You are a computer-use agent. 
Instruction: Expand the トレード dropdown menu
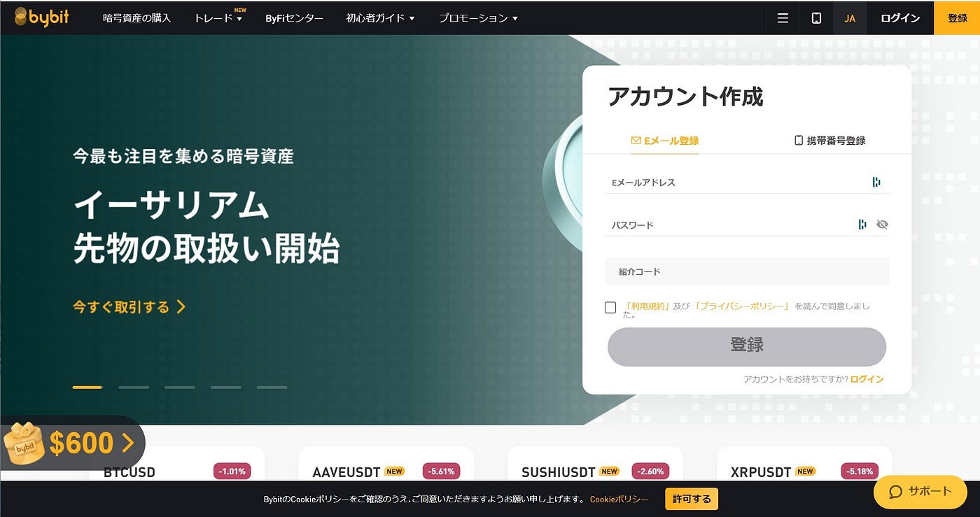click(218, 18)
